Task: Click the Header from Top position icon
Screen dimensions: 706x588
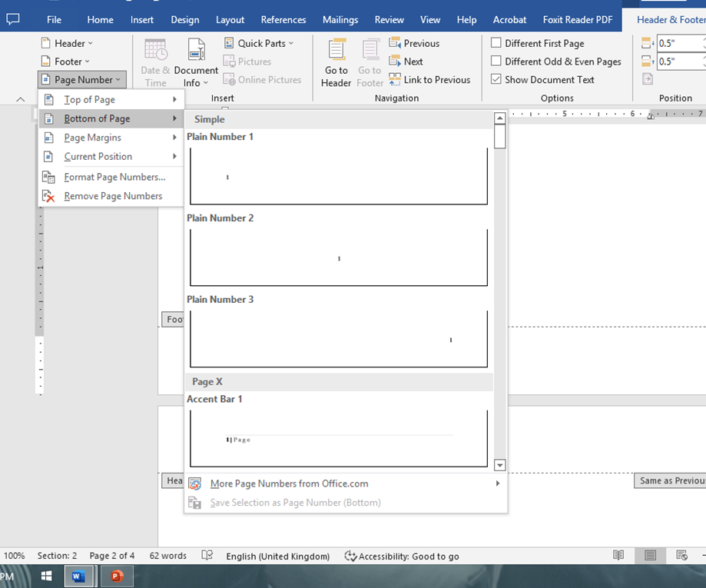Action: (x=648, y=43)
